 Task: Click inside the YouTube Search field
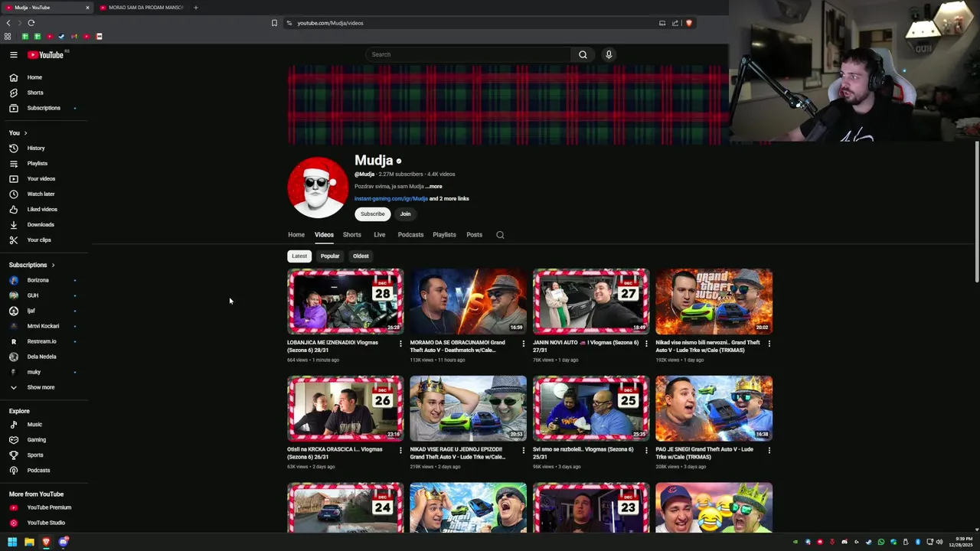(x=468, y=54)
